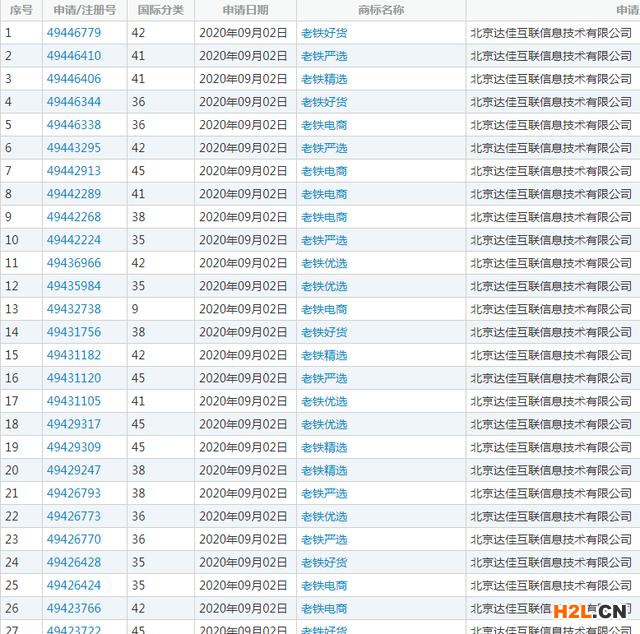
Task: Select registration number 49446338
Action: pyautogui.click(x=73, y=125)
